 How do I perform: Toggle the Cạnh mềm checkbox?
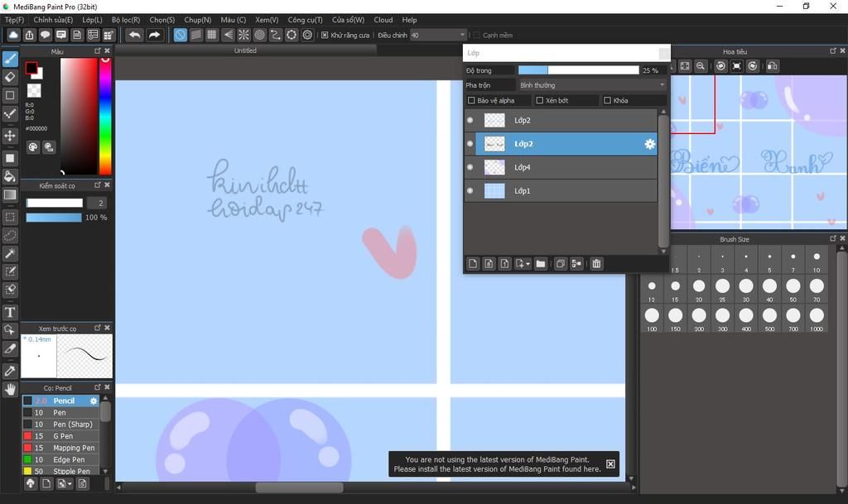click(x=476, y=35)
